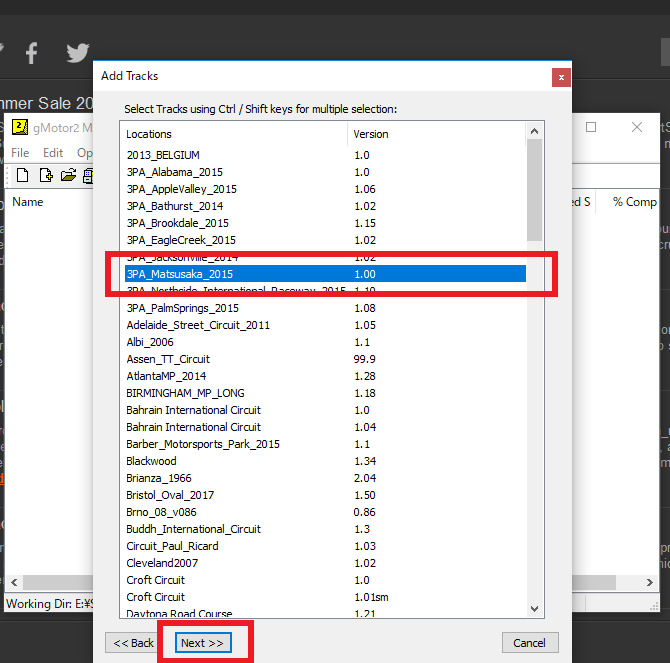670x663 pixels.
Task: Open the File menu
Action: click(x=21, y=153)
